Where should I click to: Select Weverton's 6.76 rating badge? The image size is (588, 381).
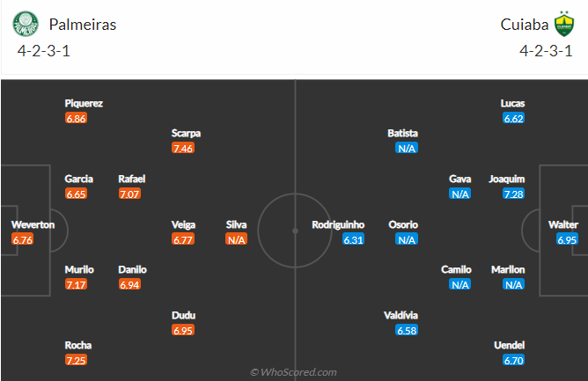[x=23, y=239]
